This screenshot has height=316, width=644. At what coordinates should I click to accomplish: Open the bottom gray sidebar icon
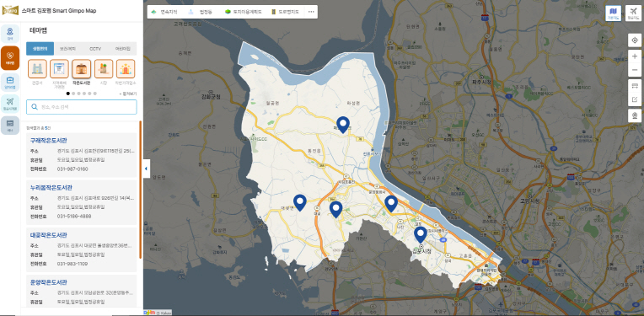coord(10,126)
